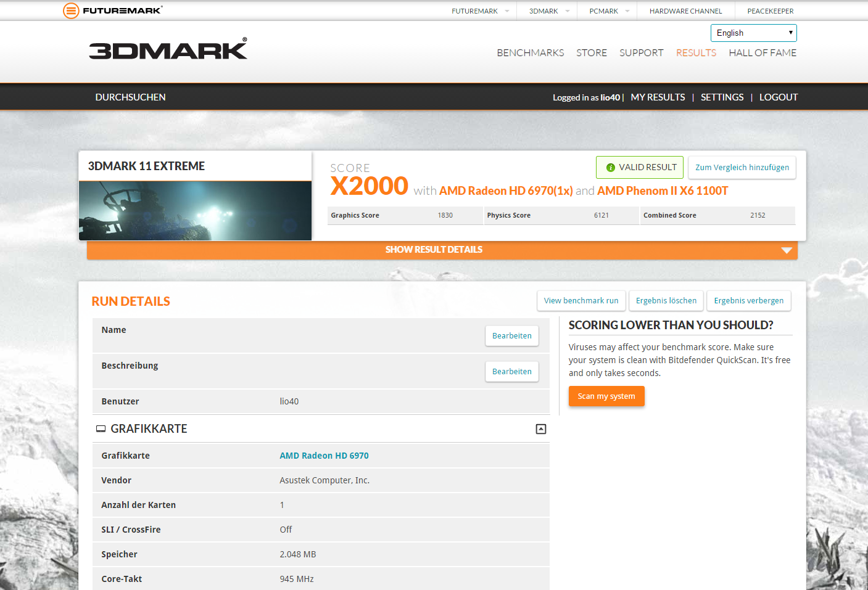This screenshot has height=590, width=868.
Task: Click the RUN DETAILS heading
Action: coord(131,301)
